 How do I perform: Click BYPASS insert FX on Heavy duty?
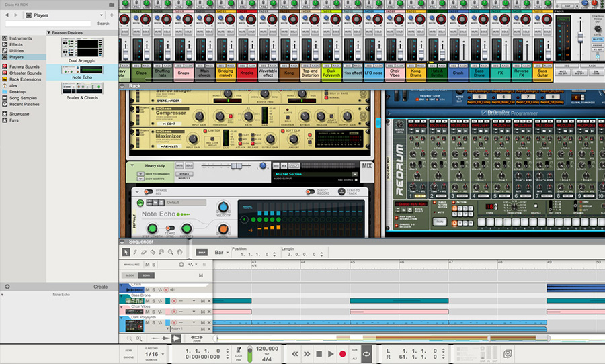[184, 174]
